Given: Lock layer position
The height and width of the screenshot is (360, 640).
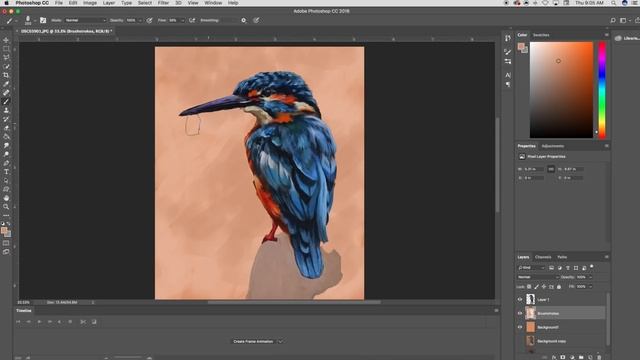Looking at the screenshot, I should coord(544,287).
